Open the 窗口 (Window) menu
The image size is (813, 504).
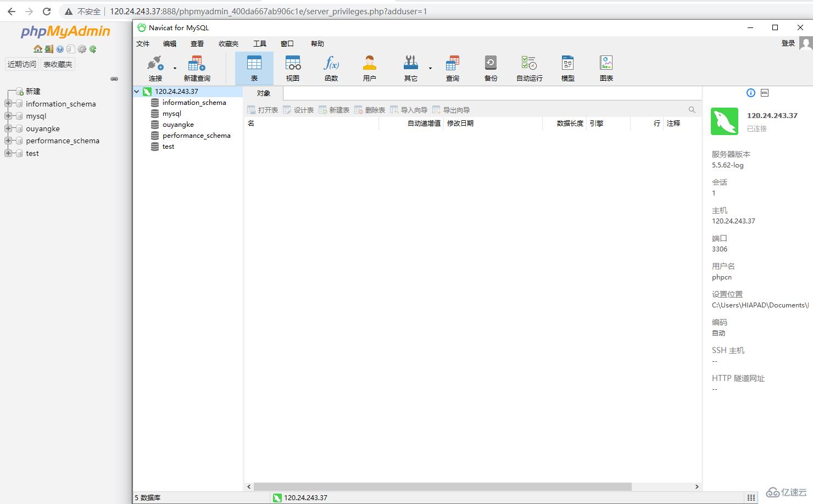(287, 44)
